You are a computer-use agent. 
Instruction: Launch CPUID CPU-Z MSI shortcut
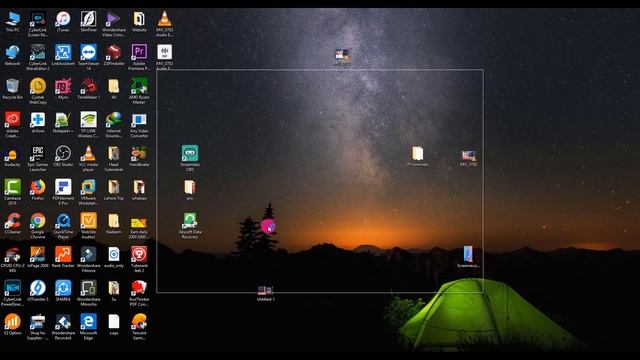[13, 260]
